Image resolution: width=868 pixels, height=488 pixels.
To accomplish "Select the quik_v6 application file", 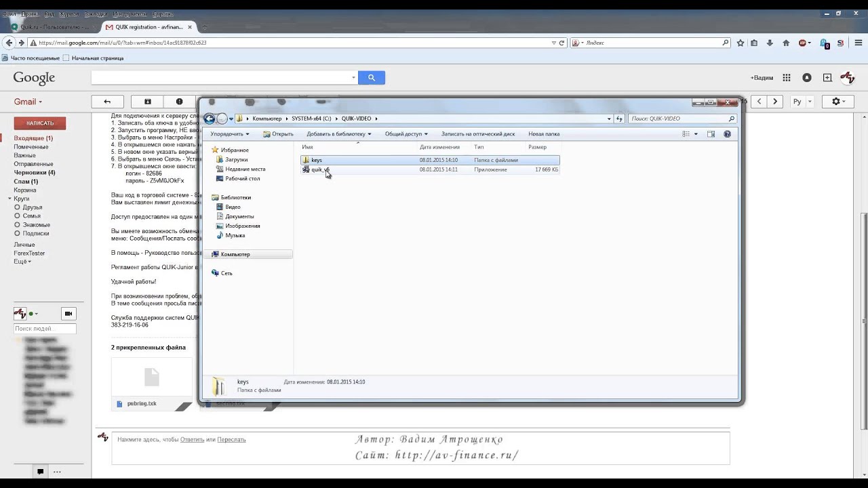I will click(x=430, y=170).
